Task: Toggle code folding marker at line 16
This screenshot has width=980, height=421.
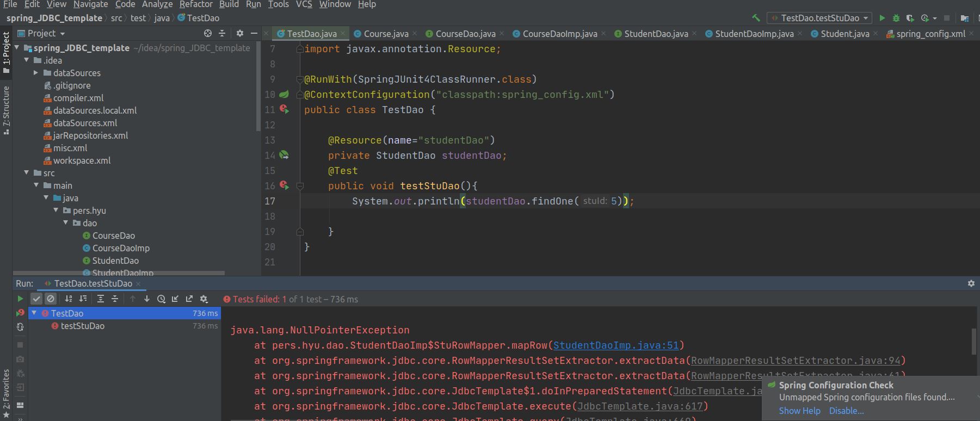Action: tap(300, 185)
